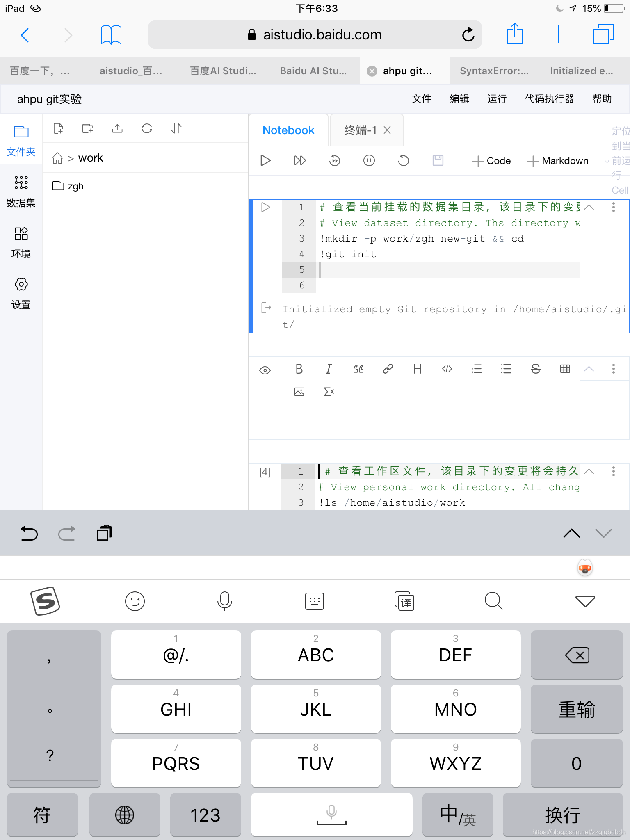Insert a block quote in markdown
The height and width of the screenshot is (840, 630).
click(x=358, y=369)
